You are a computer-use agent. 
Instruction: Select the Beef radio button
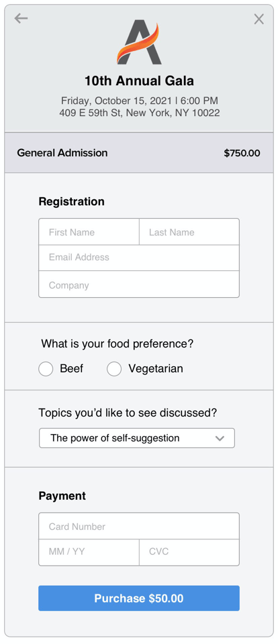pyautogui.click(x=46, y=369)
